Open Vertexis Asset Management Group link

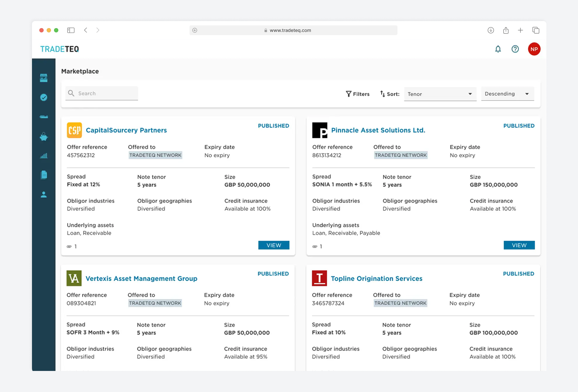tap(141, 279)
